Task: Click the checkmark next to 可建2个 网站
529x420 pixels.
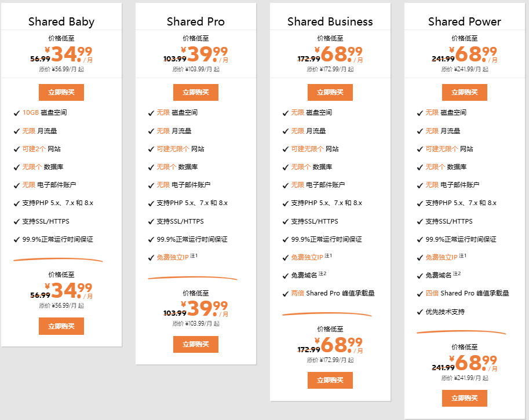Action: [x=16, y=149]
